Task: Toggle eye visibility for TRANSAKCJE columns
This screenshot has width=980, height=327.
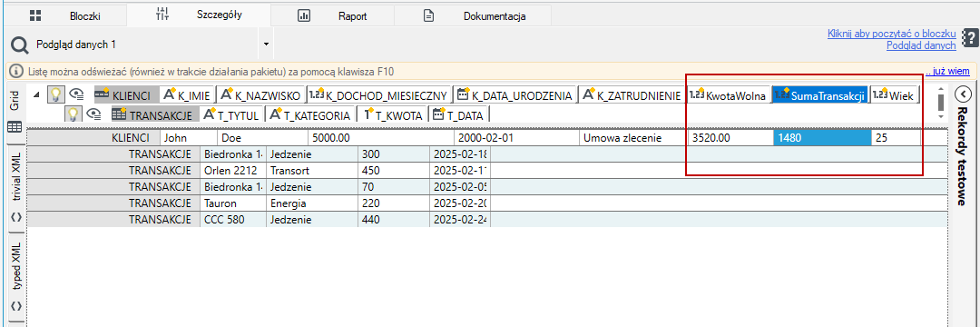Action: [94, 114]
